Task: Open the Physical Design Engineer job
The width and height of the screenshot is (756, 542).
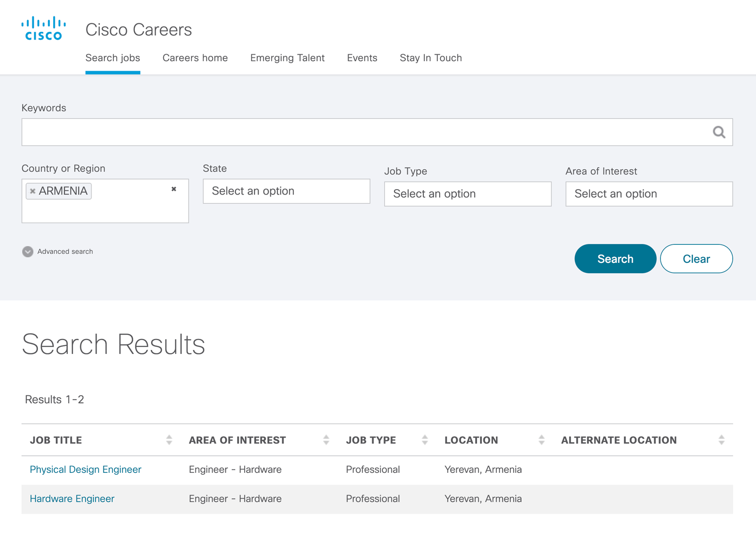Action: coord(86,469)
